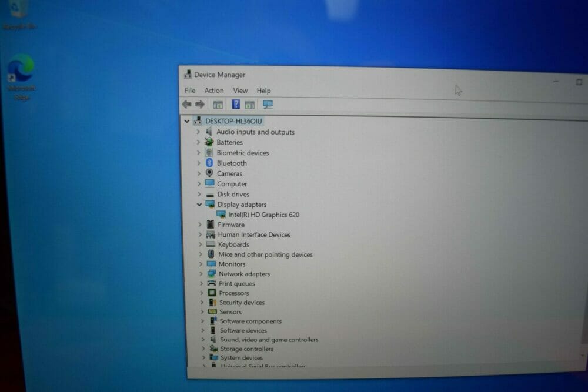
Task: Click the Forward arrow toolbar icon
Action: click(x=200, y=105)
